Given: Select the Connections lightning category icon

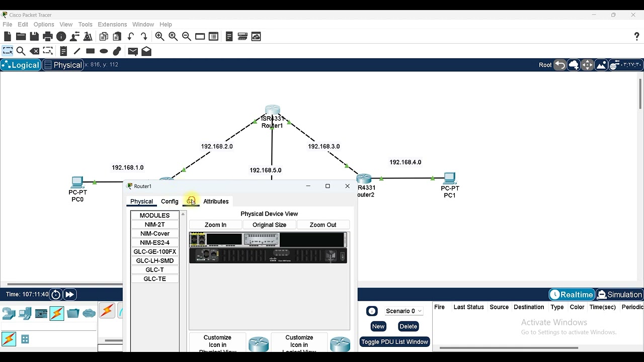Looking at the screenshot, I should tap(57, 313).
